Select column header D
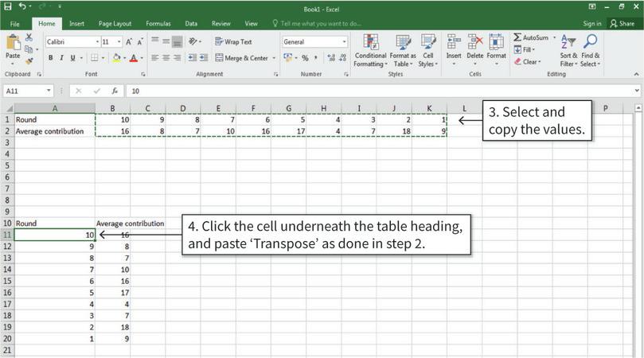 coord(183,108)
